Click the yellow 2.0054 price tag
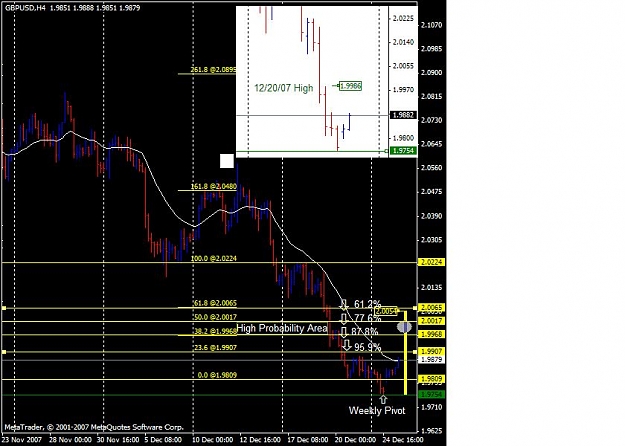The height and width of the screenshot is (446, 625). pos(386,311)
